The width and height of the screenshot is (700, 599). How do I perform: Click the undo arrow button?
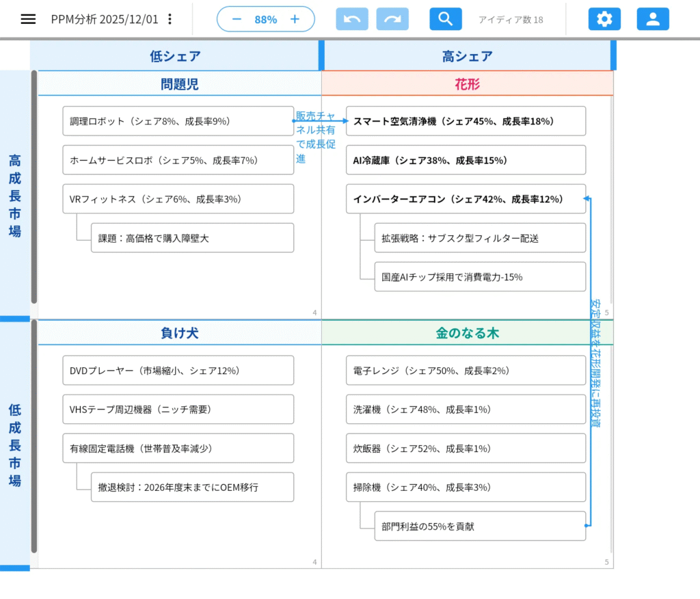pyautogui.click(x=352, y=19)
